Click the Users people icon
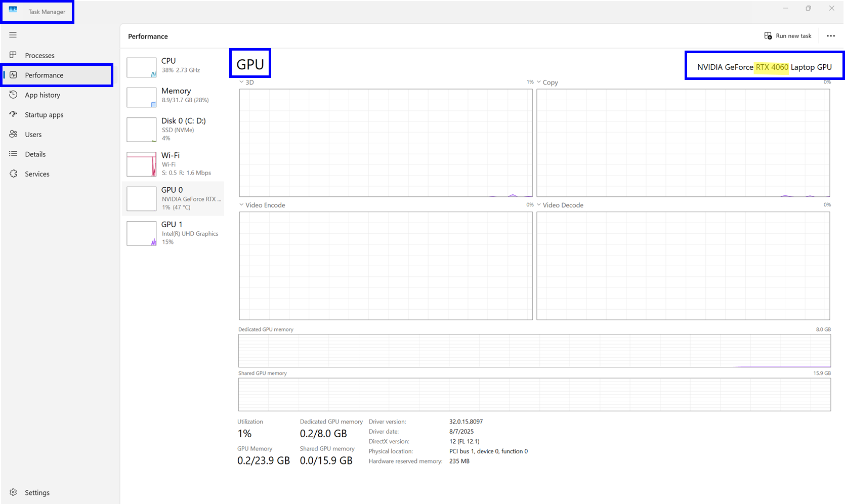 point(13,134)
